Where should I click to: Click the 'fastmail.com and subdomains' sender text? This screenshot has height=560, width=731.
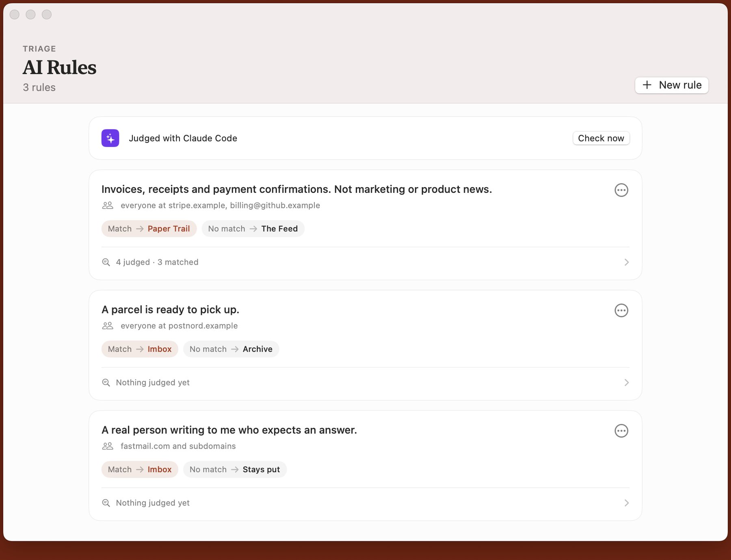(x=178, y=446)
